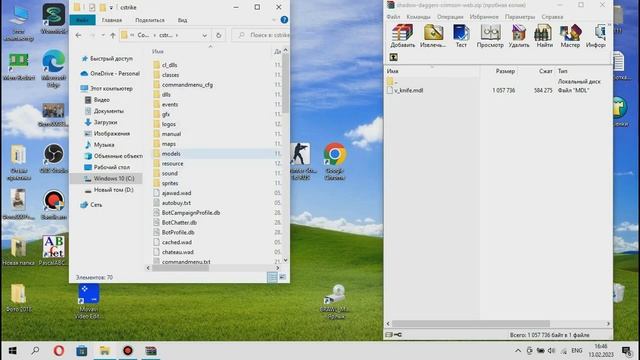The image size is (640, 360).
Task: Click the WinRAR Test (Тест) toolbar icon
Action: [461, 36]
